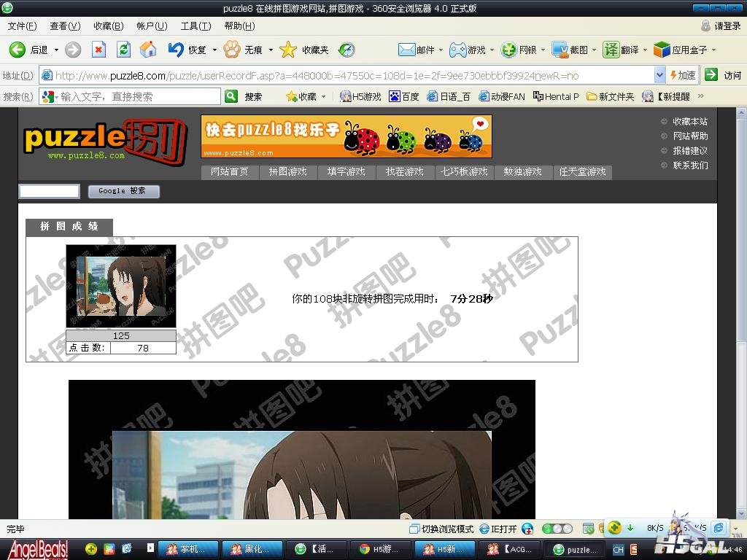Open the app box (应用盒子) icon
Viewport: 747px width, 560px height.
pyautogui.click(x=662, y=50)
